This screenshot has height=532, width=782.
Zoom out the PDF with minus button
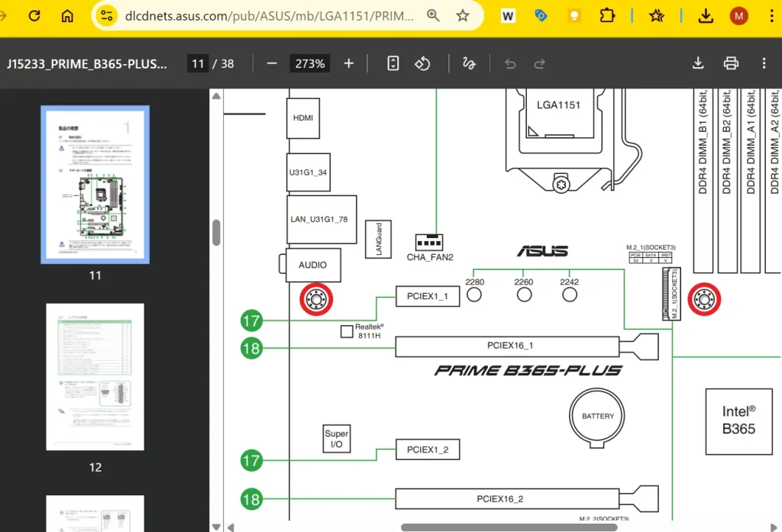click(272, 64)
